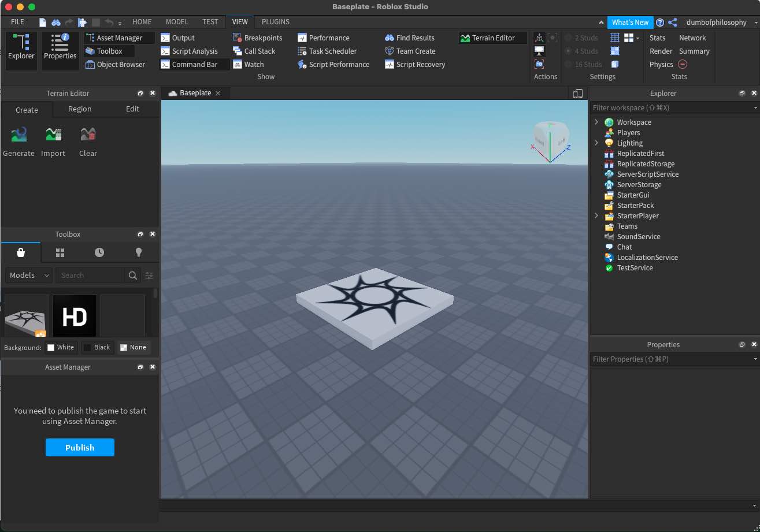
Task: Click the Toolbox search field
Action: (x=90, y=276)
